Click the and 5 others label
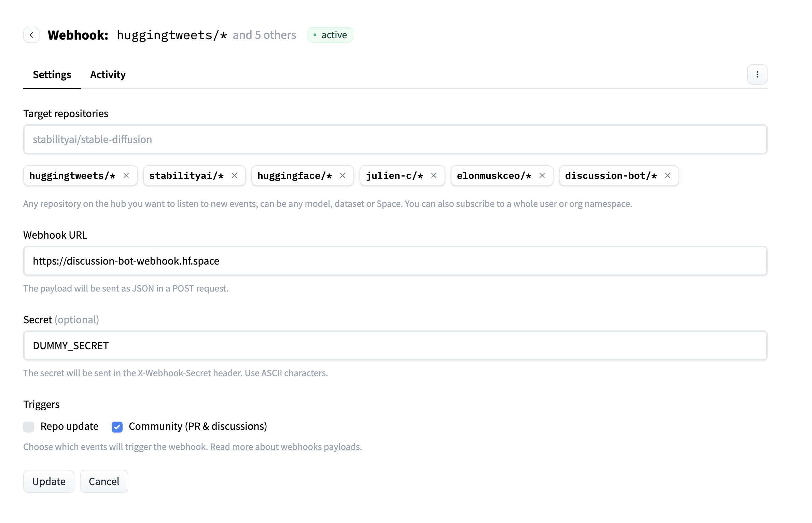Screen dimensions: 812x523 tap(264, 34)
